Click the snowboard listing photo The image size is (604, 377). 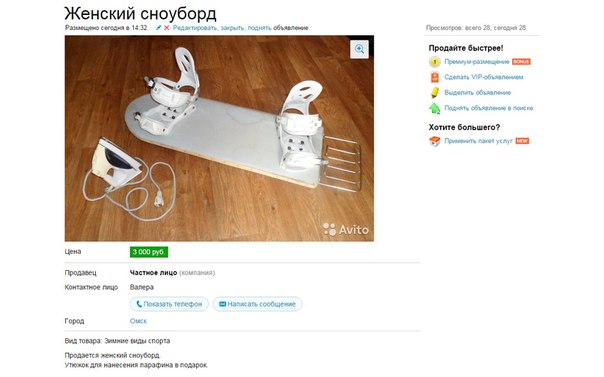[219, 139]
